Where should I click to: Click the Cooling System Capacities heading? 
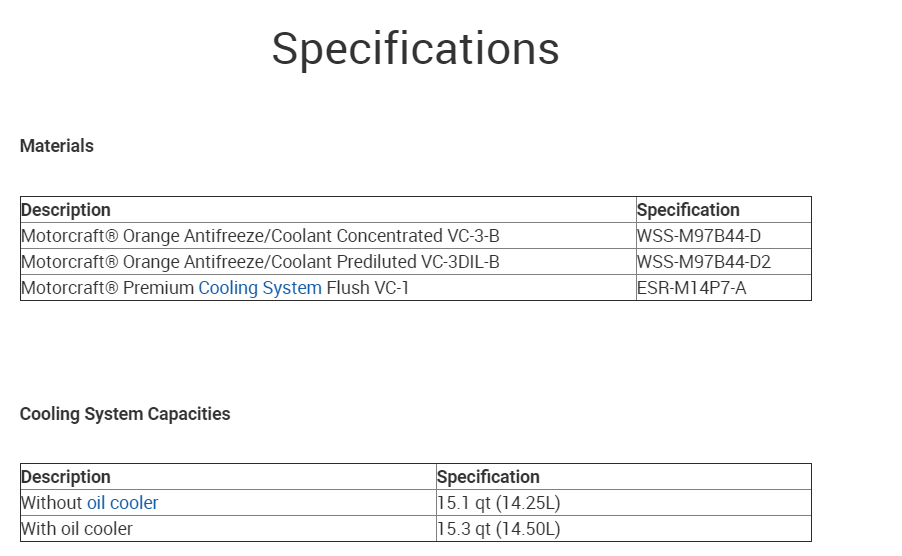[x=125, y=414]
